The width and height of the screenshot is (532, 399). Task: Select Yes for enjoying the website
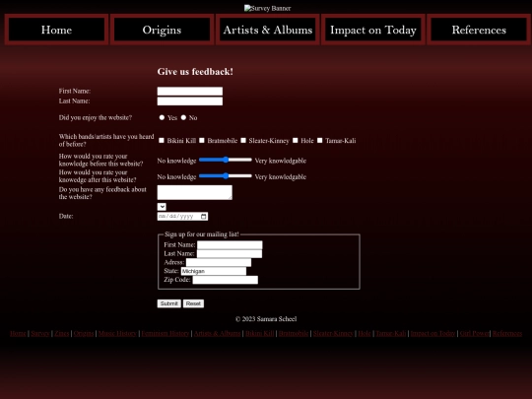click(x=162, y=117)
